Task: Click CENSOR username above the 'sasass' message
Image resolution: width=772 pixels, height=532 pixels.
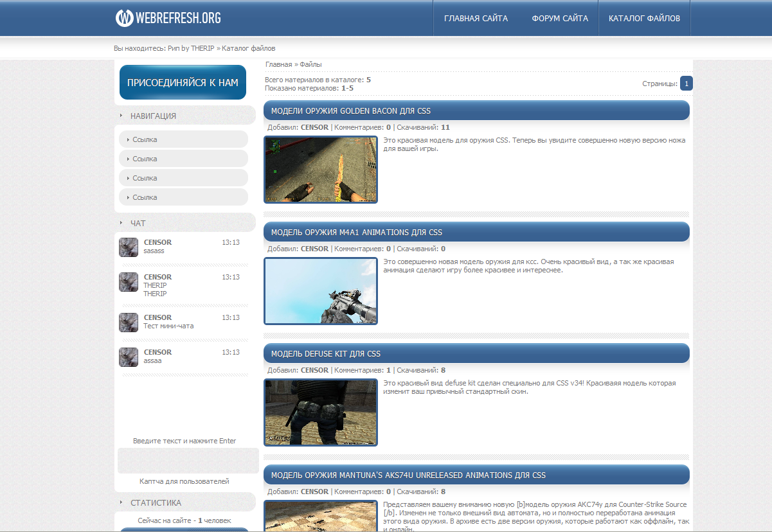Action: [157, 242]
